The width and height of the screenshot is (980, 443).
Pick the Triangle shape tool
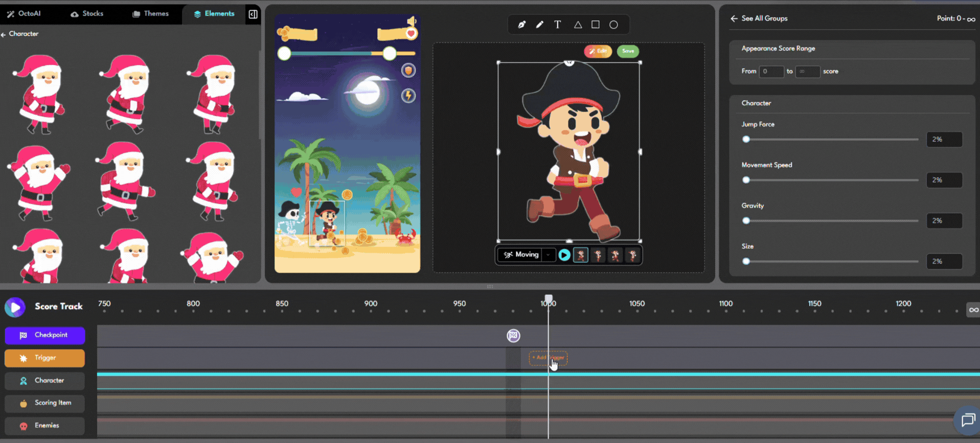(578, 25)
